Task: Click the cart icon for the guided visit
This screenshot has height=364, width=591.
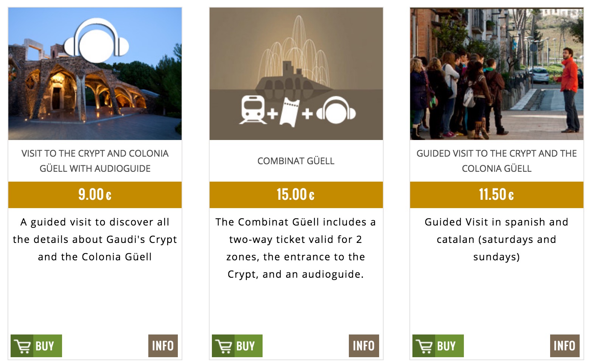Action: [x=424, y=346]
